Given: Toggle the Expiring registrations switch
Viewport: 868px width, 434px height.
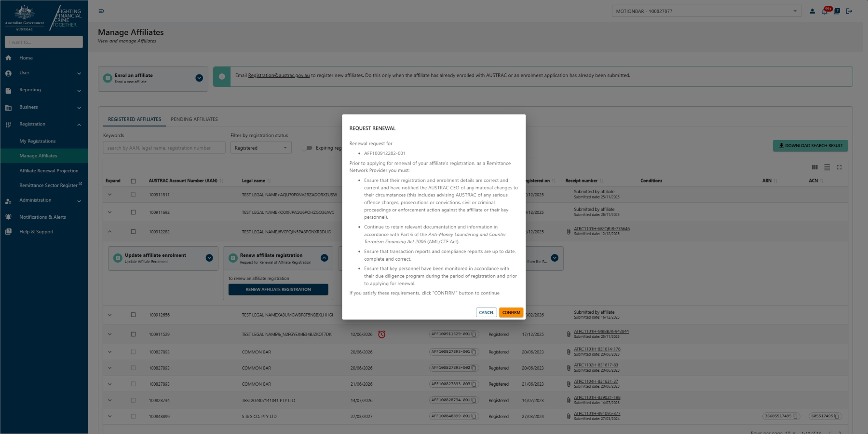Looking at the screenshot, I should [x=307, y=148].
